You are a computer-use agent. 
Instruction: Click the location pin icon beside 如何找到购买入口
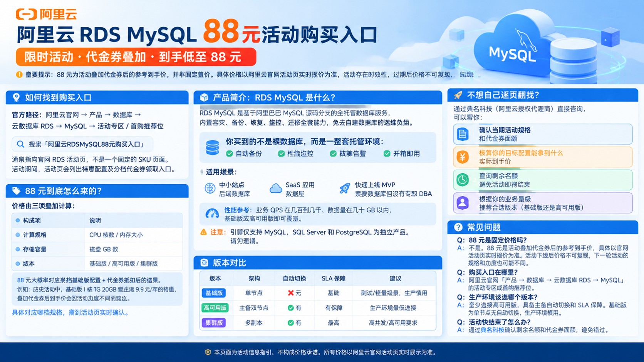tap(16, 97)
